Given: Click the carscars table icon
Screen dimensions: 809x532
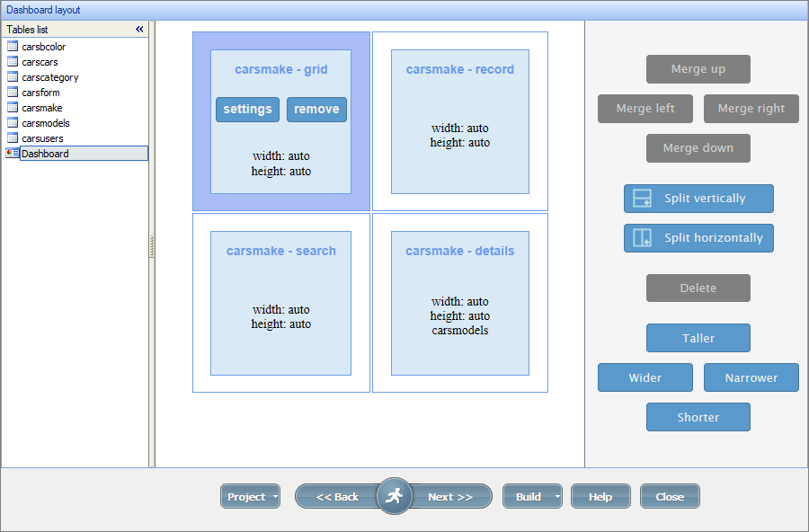Looking at the screenshot, I should click(x=13, y=62).
